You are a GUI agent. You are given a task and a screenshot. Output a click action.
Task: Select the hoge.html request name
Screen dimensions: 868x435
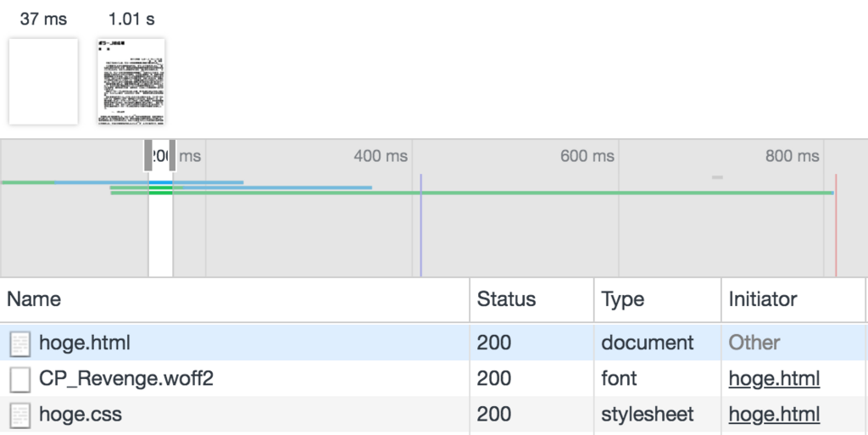[x=85, y=343]
